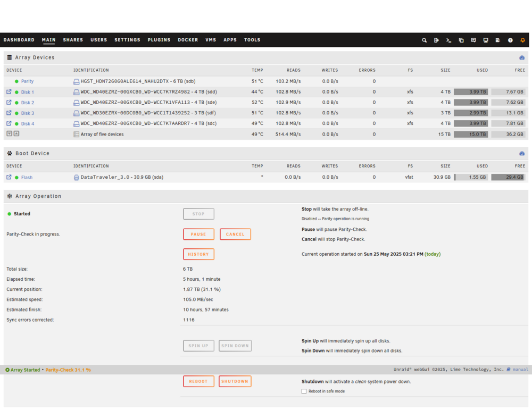Open the notifications bell icon
The width and height of the screenshot is (532, 418).
click(522, 40)
